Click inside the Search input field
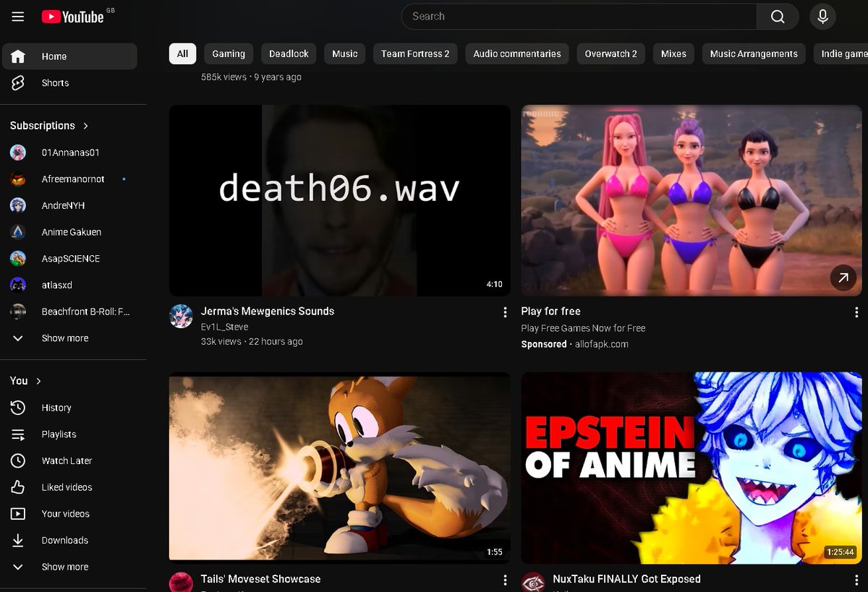 [x=579, y=17]
